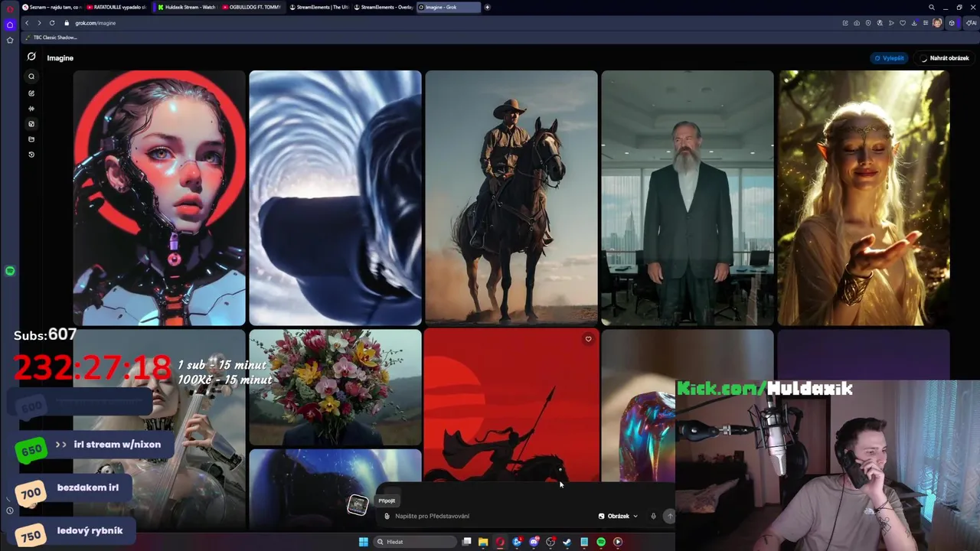Open the bearded man in office image
The height and width of the screenshot is (551, 980).
tap(688, 198)
